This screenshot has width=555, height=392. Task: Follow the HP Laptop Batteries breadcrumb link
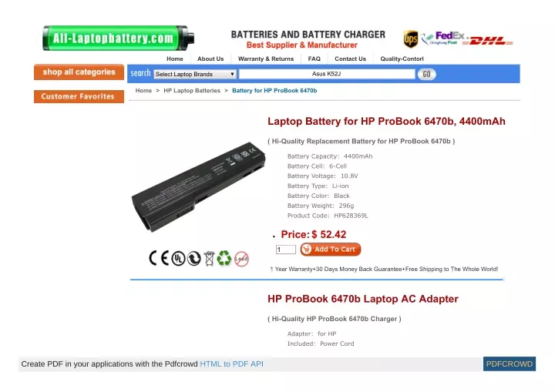(x=192, y=91)
